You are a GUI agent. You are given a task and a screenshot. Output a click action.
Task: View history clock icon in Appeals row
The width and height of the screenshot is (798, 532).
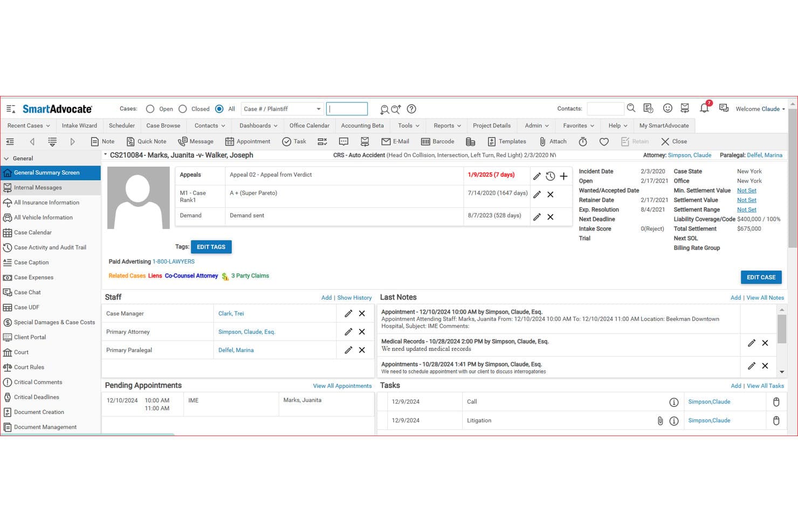pos(550,176)
